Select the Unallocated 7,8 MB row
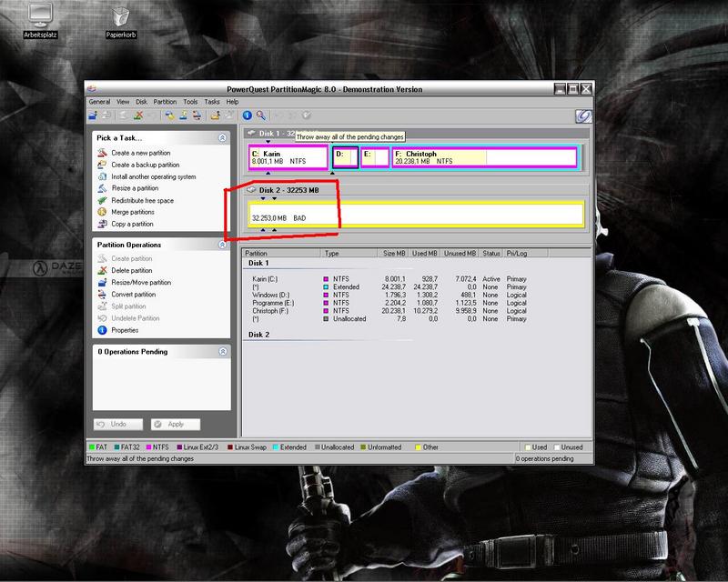 [x=389, y=319]
